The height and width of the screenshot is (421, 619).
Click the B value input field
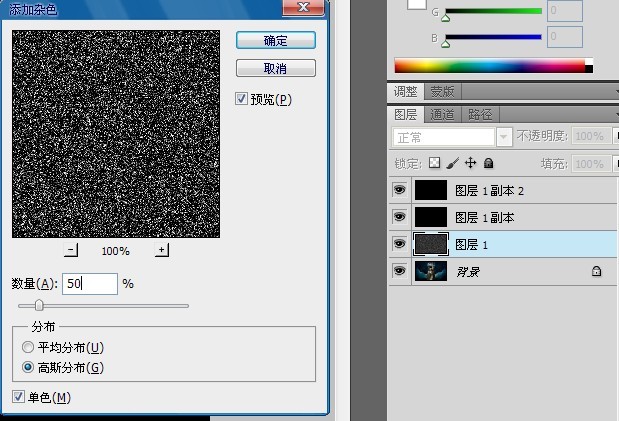pos(565,37)
